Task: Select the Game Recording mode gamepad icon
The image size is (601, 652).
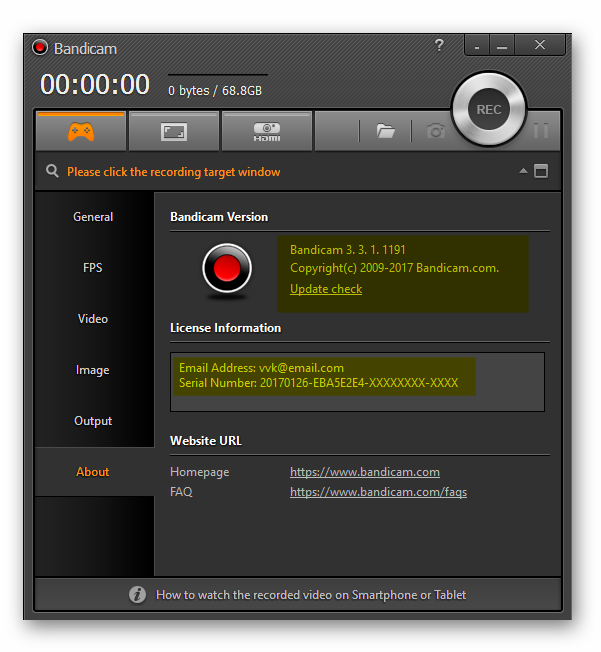Action: [80, 131]
